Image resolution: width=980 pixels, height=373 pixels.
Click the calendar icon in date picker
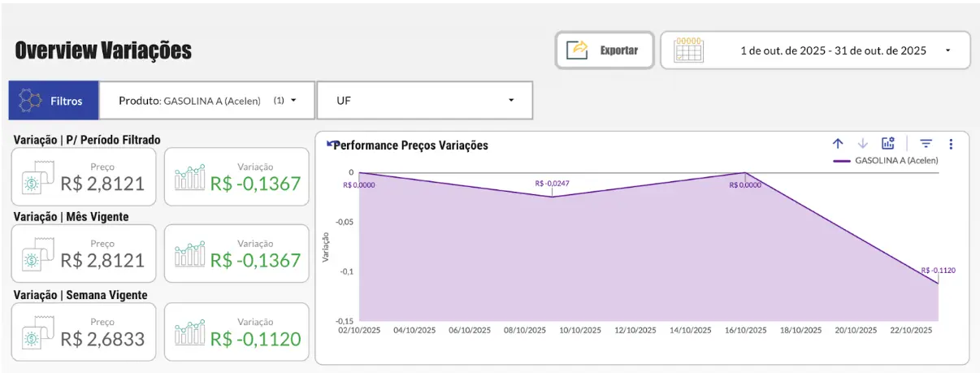(x=688, y=50)
